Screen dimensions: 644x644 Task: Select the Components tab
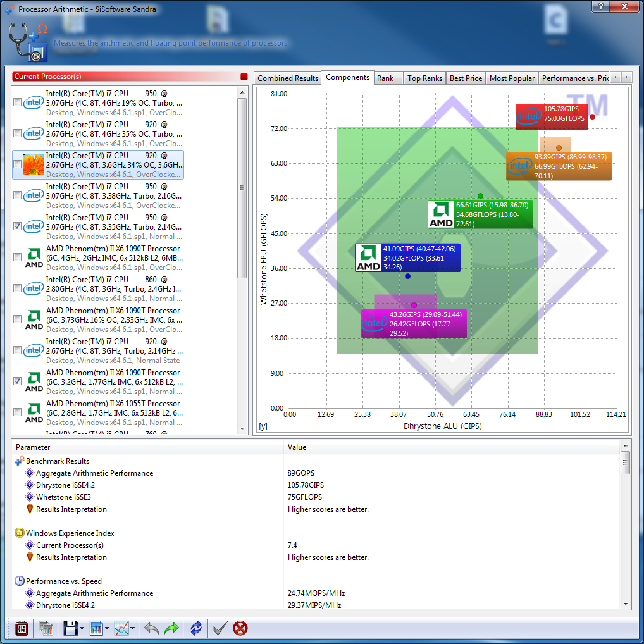(x=347, y=77)
